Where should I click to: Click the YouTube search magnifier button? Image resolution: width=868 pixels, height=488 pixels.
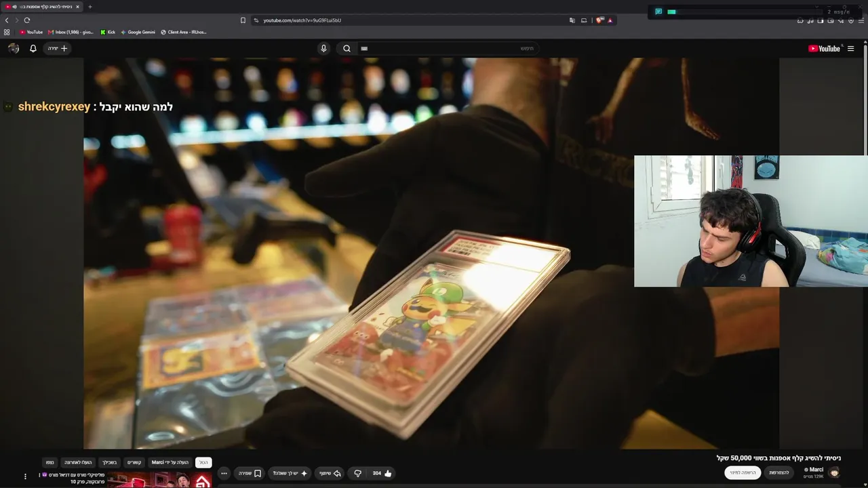pyautogui.click(x=347, y=48)
